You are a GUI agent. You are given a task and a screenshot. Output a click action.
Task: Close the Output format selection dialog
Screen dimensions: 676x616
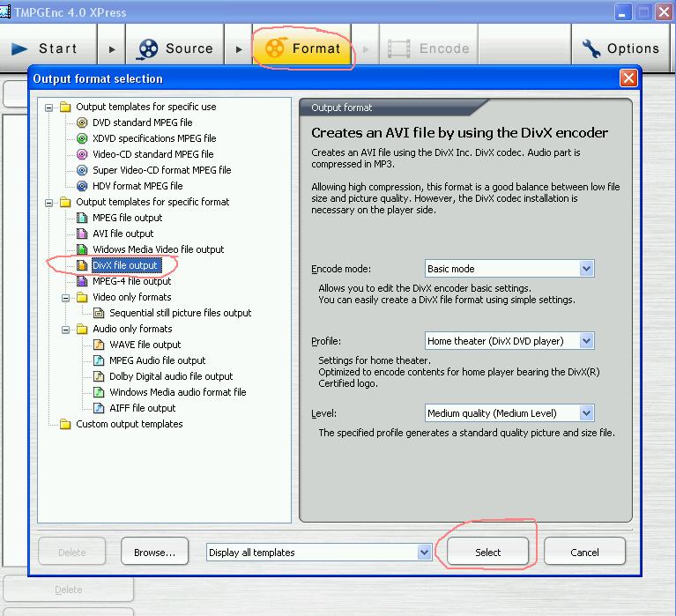pyautogui.click(x=628, y=78)
